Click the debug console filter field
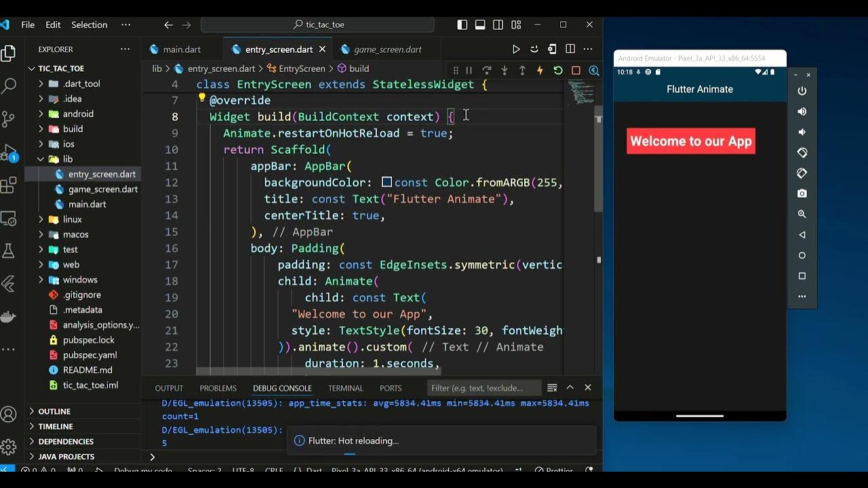Screen dimensions: 868x488 pos(484,388)
